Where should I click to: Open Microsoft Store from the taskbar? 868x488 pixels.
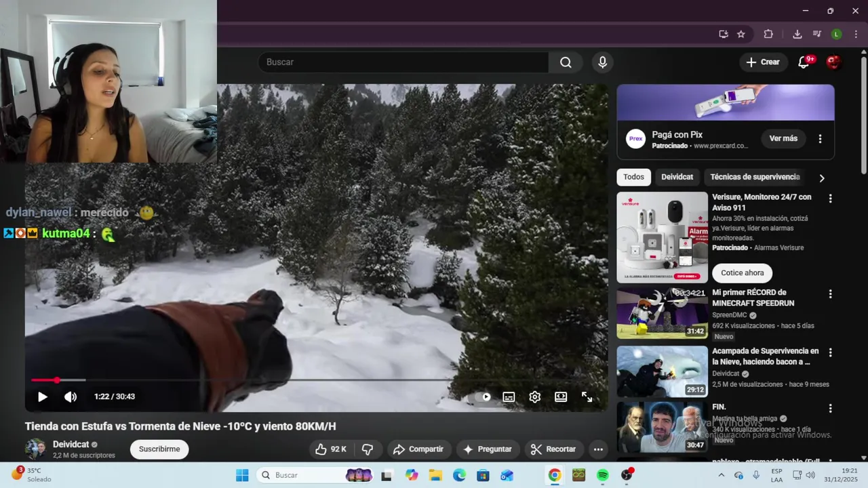tap(483, 475)
